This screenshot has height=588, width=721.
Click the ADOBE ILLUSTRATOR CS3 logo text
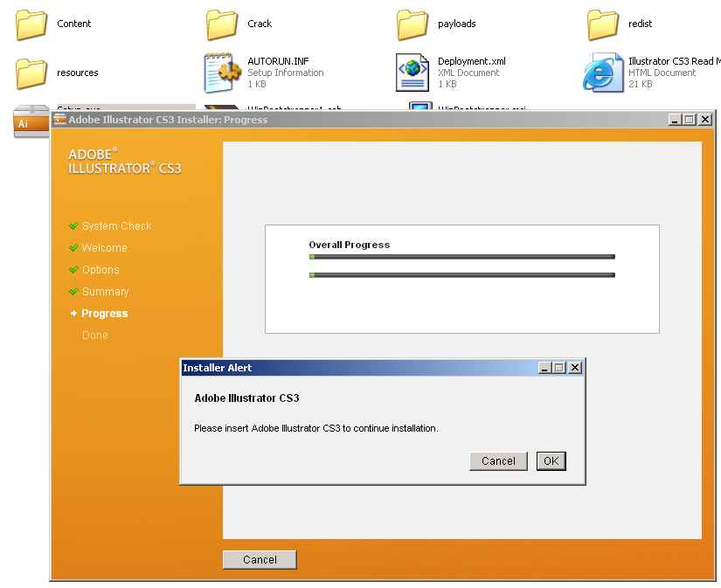pos(125,162)
